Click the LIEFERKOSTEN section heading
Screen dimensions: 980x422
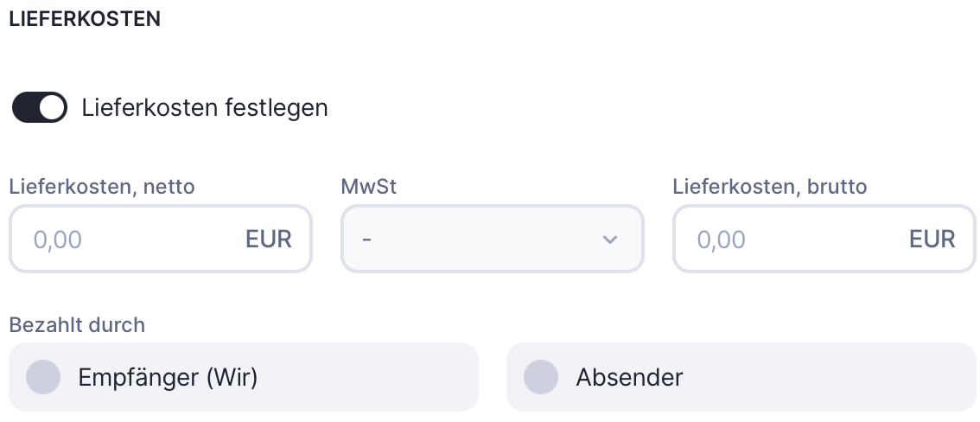coord(85,19)
